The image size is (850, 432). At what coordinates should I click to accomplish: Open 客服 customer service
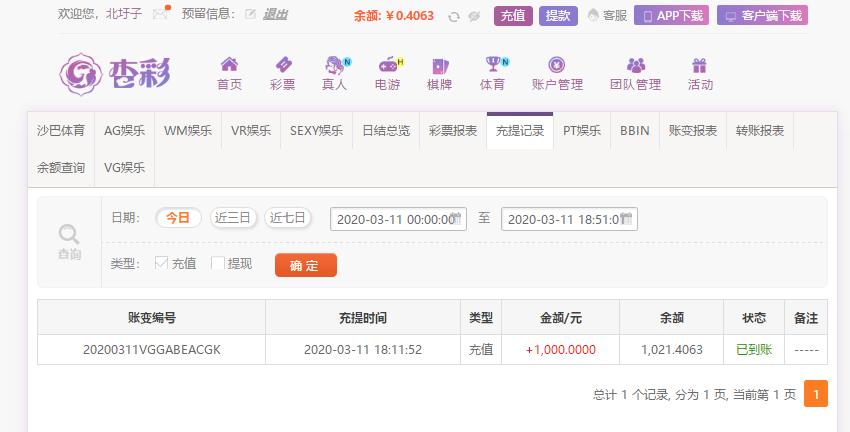[607, 16]
